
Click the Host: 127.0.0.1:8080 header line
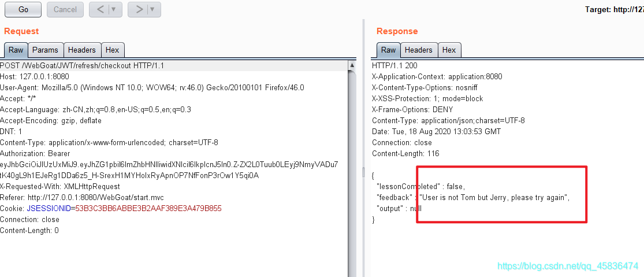[x=35, y=76]
